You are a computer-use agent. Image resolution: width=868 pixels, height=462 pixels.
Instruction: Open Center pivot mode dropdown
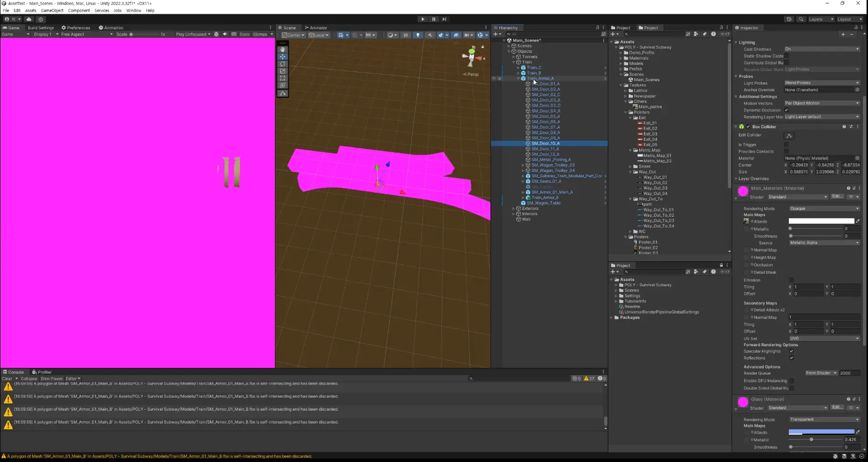tap(293, 35)
